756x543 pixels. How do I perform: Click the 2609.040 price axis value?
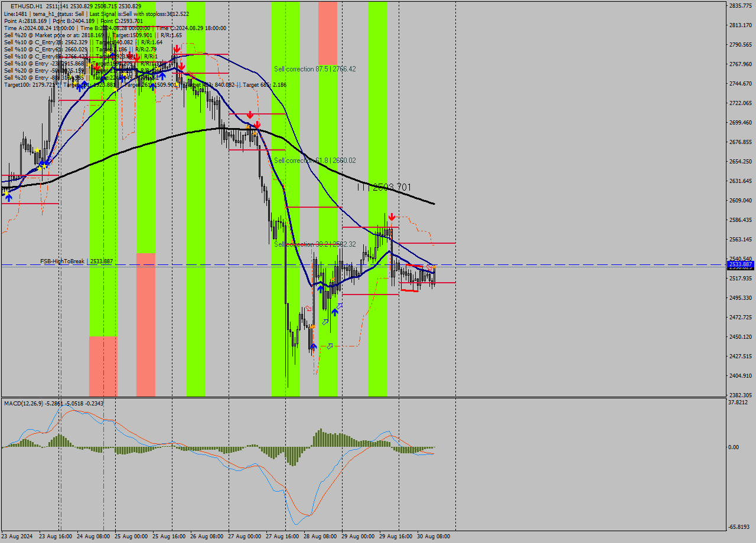[x=741, y=201]
